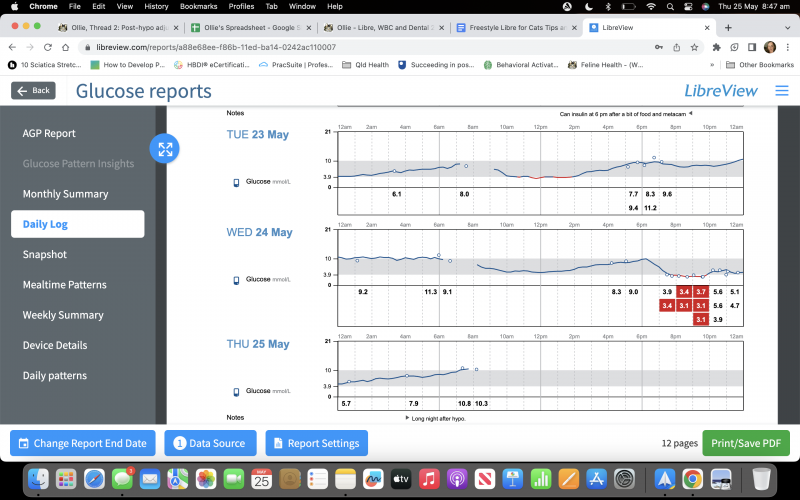Open the Music app in dock
The width and height of the screenshot is (800, 500).
click(430, 479)
